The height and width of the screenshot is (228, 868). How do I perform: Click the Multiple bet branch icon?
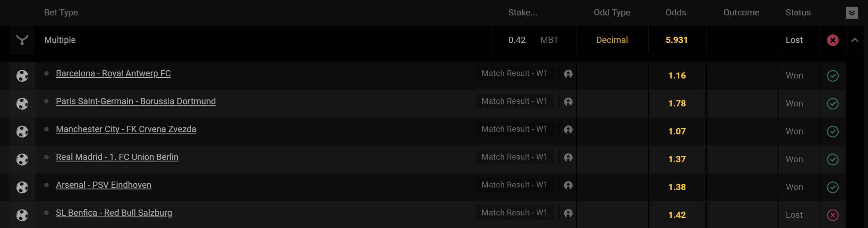(x=22, y=40)
